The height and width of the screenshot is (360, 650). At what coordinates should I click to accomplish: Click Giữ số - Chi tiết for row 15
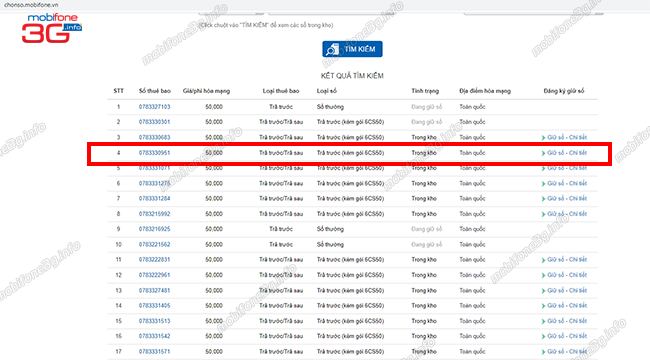(x=564, y=321)
